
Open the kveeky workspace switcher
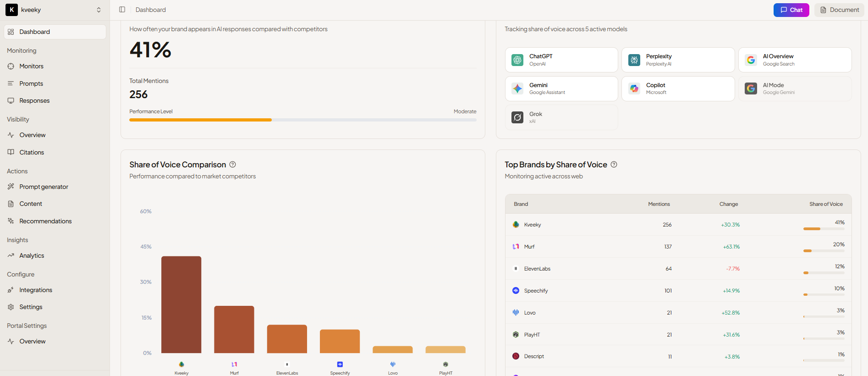tap(55, 10)
